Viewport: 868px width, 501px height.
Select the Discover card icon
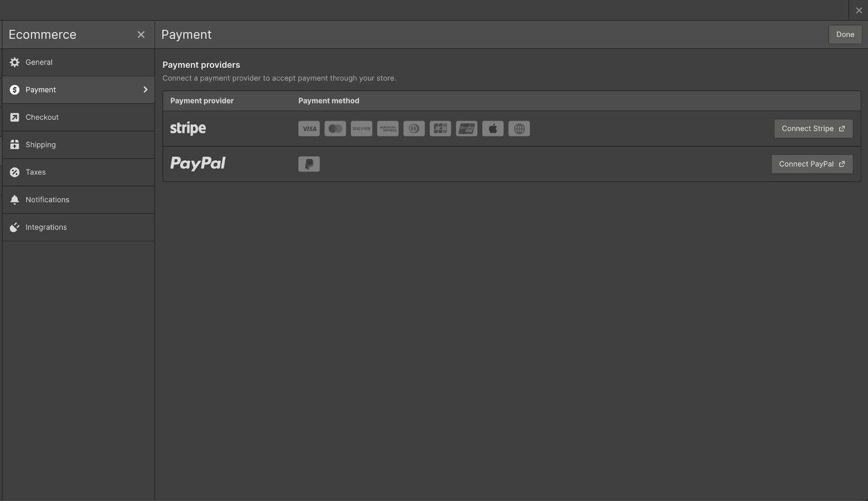(x=361, y=128)
